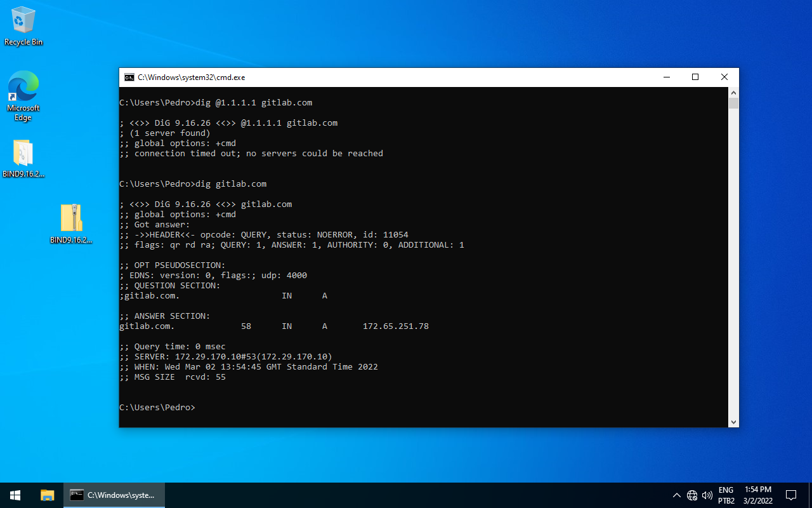Open the clock and calendar flyout
812x508 pixels.
coord(757,495)
